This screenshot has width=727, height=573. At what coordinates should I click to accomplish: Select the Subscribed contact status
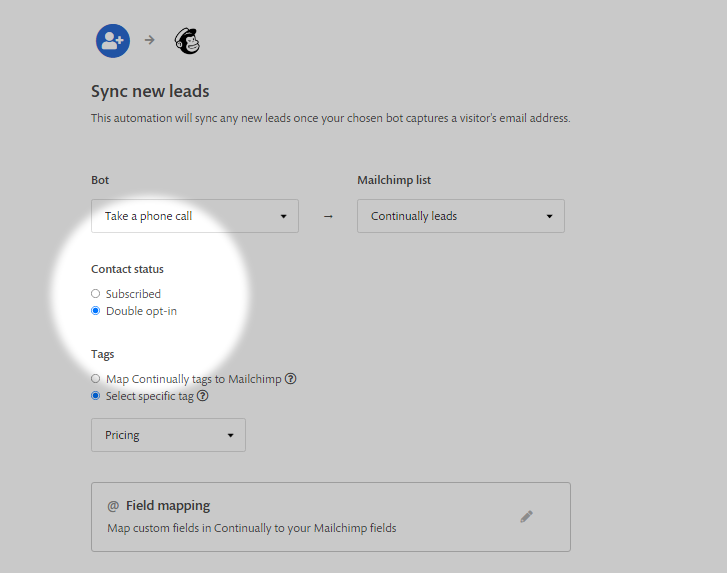pyautogui.click(x=96, y=293)
